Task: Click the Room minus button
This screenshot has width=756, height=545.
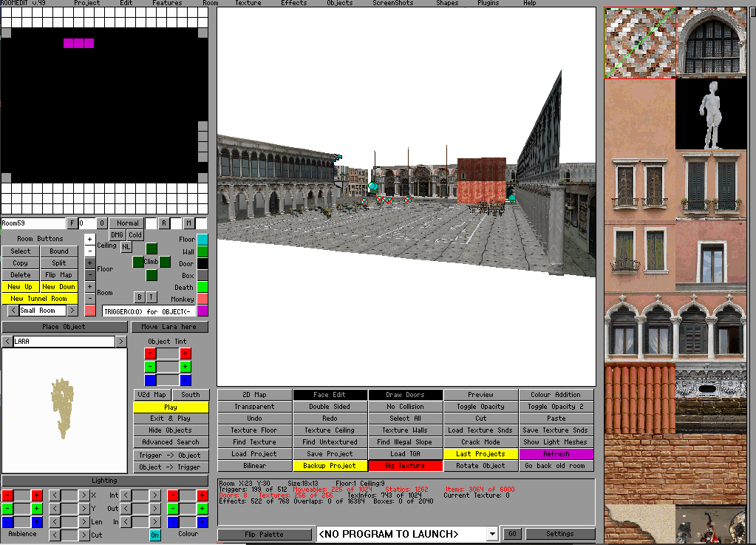Action: 89,298
